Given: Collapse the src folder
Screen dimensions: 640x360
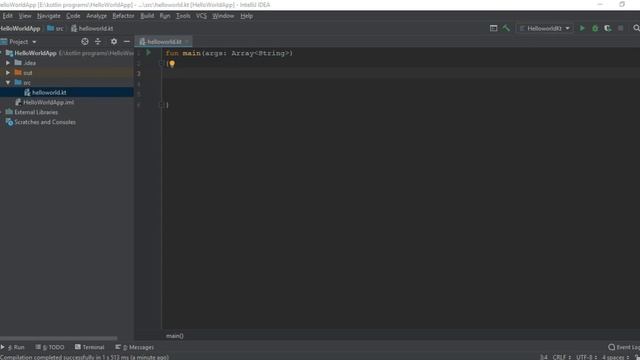Looking at the screenshot, I should coord(8,82).
